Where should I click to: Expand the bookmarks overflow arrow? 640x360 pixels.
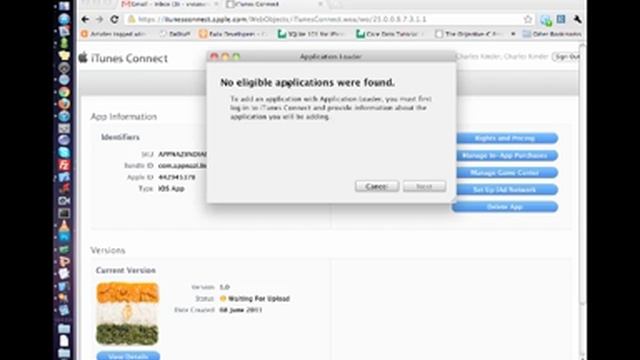[x=513, y=34]
